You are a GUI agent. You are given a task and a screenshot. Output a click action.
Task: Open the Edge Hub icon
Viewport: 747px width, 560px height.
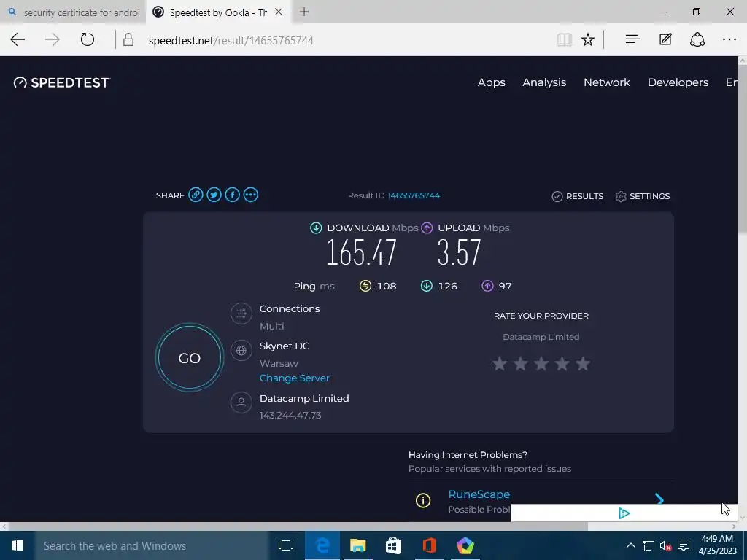[x=632, y=39]
